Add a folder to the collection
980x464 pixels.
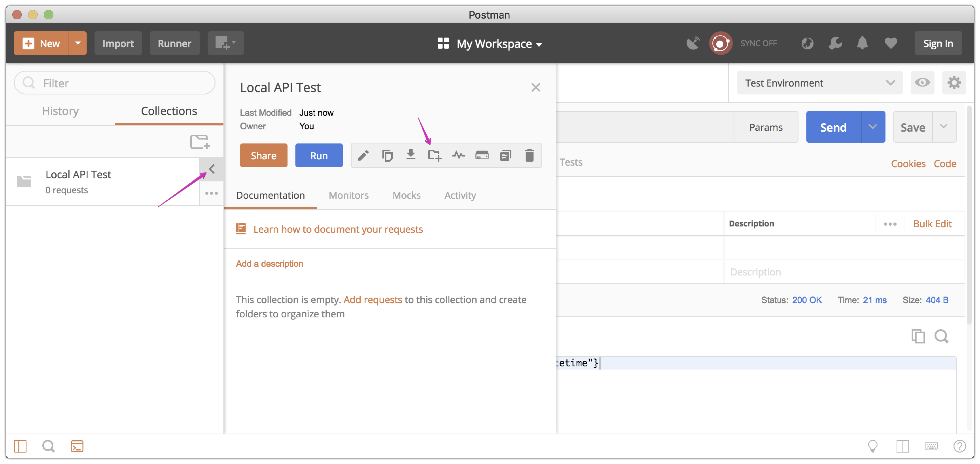pos(434,155)
